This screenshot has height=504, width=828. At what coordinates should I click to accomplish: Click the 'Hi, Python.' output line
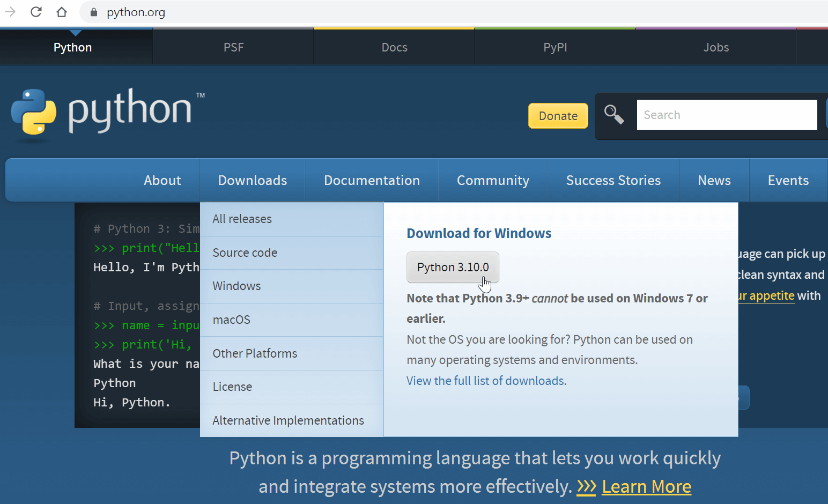132,402
